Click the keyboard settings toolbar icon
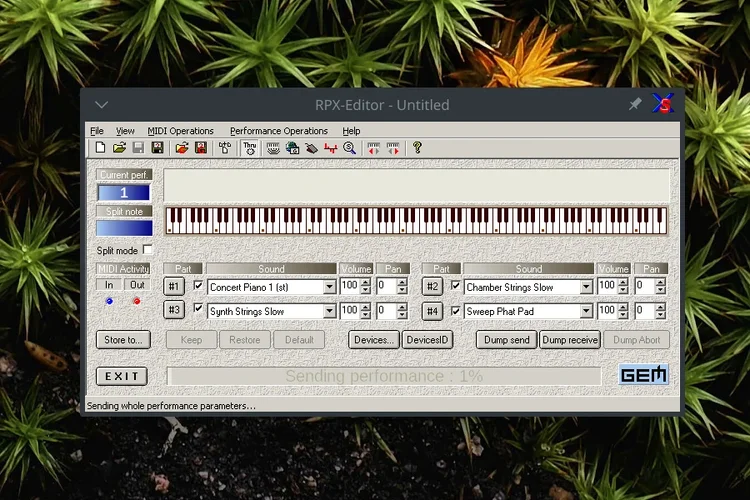This screenshot has width=750, height=500. pyautogui.click(x=273, y=148)
